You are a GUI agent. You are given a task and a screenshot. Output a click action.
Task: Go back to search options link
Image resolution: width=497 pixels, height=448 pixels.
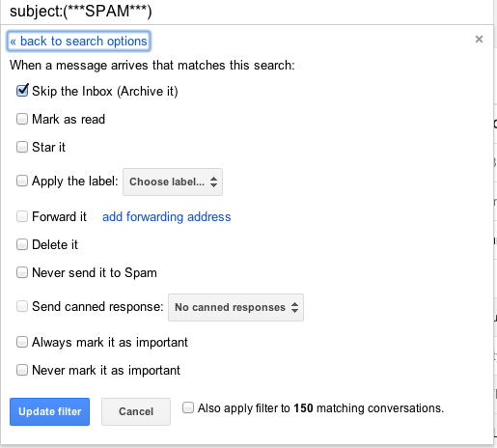[x=78, y=42]
